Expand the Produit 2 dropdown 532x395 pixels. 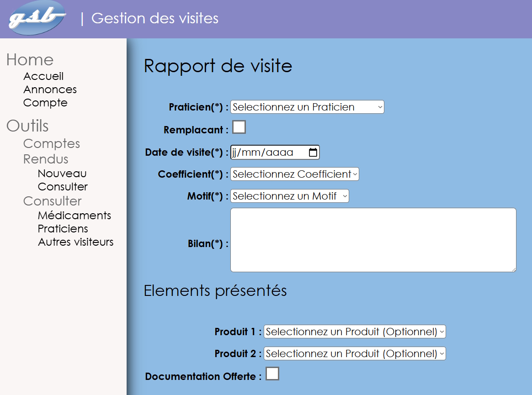(x=354, y=354)
